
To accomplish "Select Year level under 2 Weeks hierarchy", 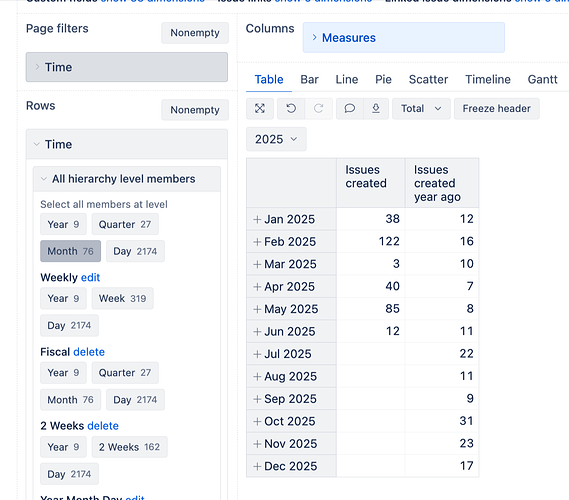I will (63, 447).
